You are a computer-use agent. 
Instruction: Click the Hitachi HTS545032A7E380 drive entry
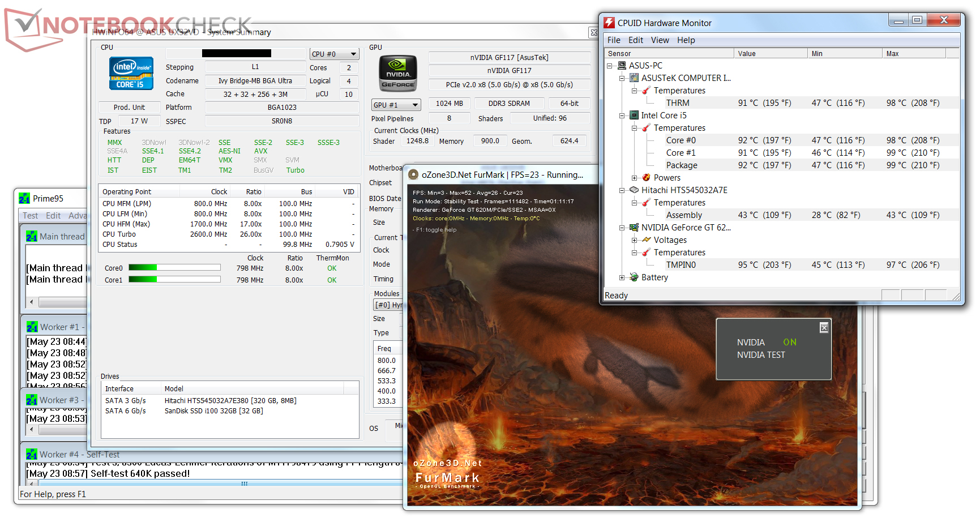[230, 401]
